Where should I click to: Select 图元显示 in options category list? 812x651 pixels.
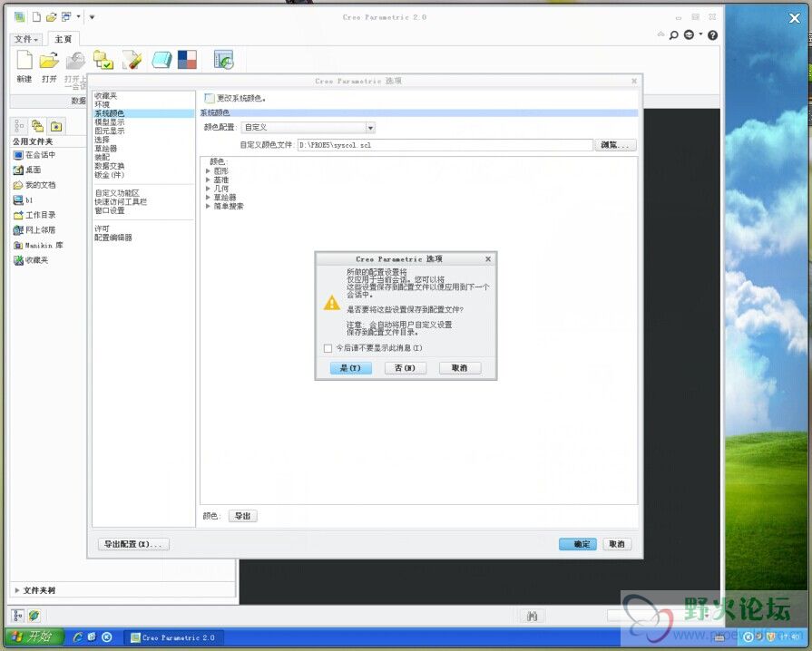[x=109, y=131]
